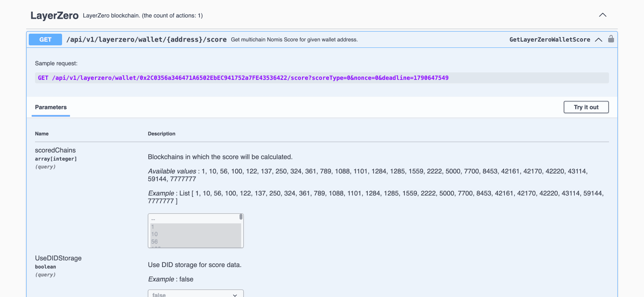Click the /api/v1/layerzero/wallet/{address}/score endpoint path
The width and height of the screenshot is (644, 297).
(147, 39)
